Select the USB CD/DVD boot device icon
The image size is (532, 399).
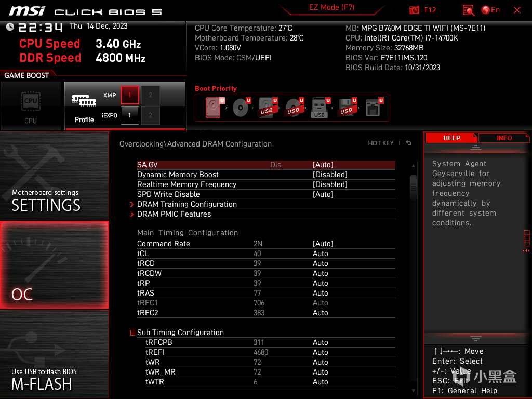294,108
